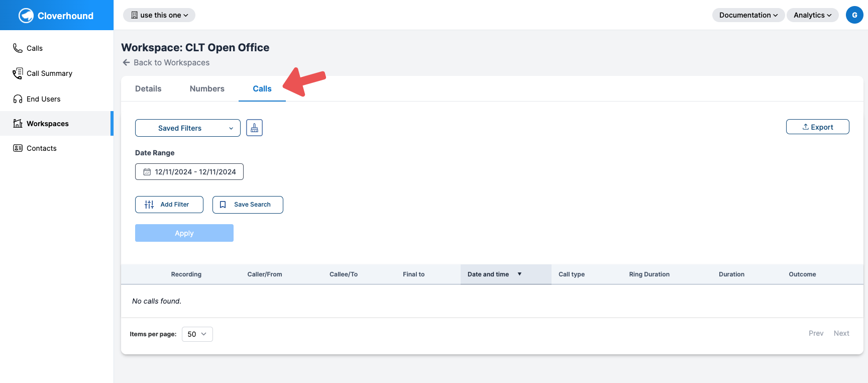The height and width of the screenshot is (383, 868).
Task: Open the user avatar 'G' menu
Action: point(854,15)
